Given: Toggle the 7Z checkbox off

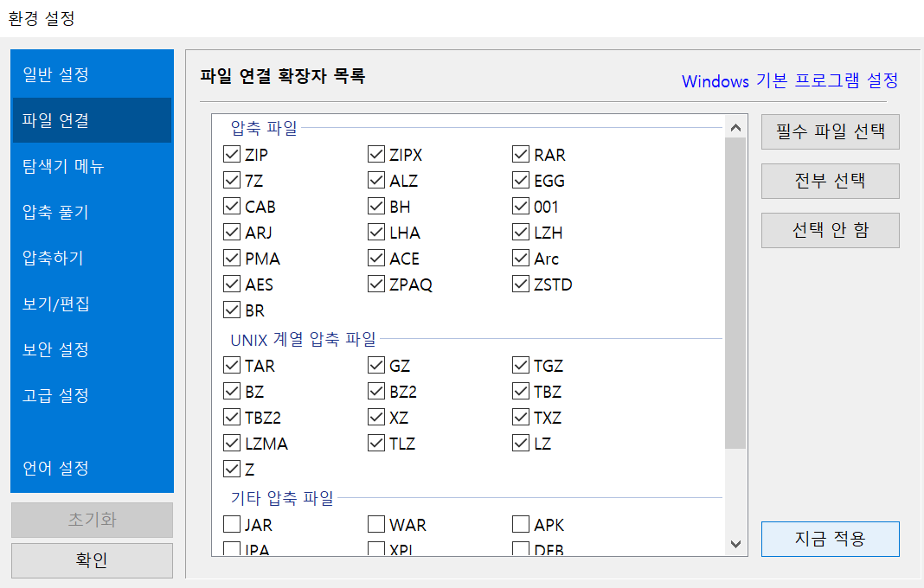Looking at the screenshot, I should pos(231,180).
